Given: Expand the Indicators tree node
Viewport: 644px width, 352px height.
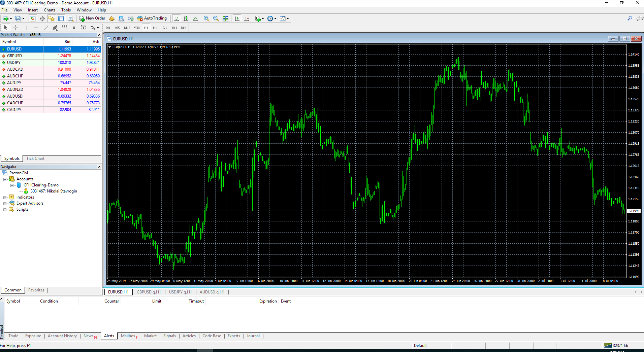Looking at the screenshot, I should [5, 198].
